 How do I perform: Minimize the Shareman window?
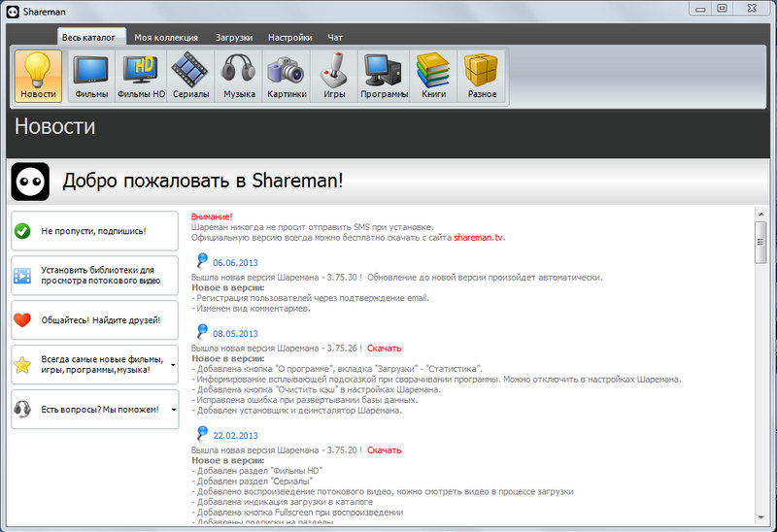click(700, 8)
